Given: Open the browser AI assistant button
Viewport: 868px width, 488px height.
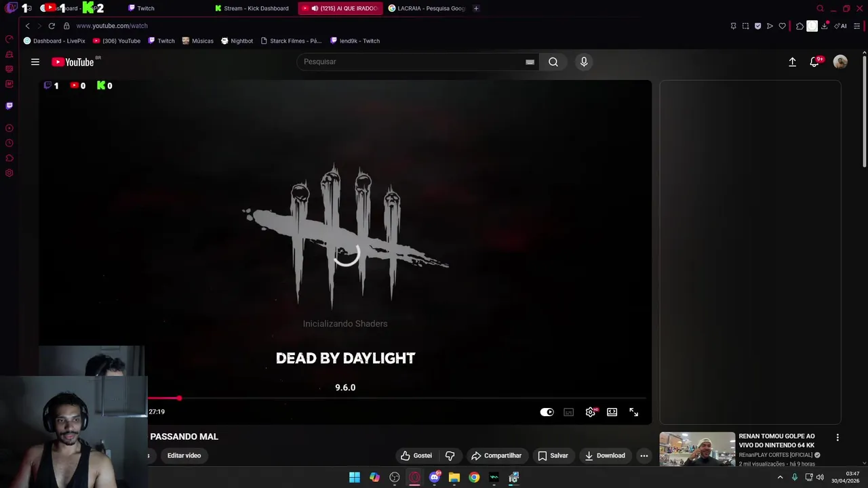Looking at the screenshot, I should (x=840, y=26).
